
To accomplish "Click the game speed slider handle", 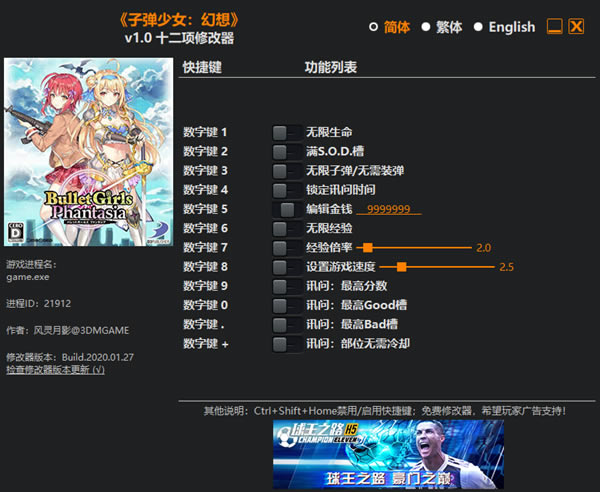I will click(401, 267).
